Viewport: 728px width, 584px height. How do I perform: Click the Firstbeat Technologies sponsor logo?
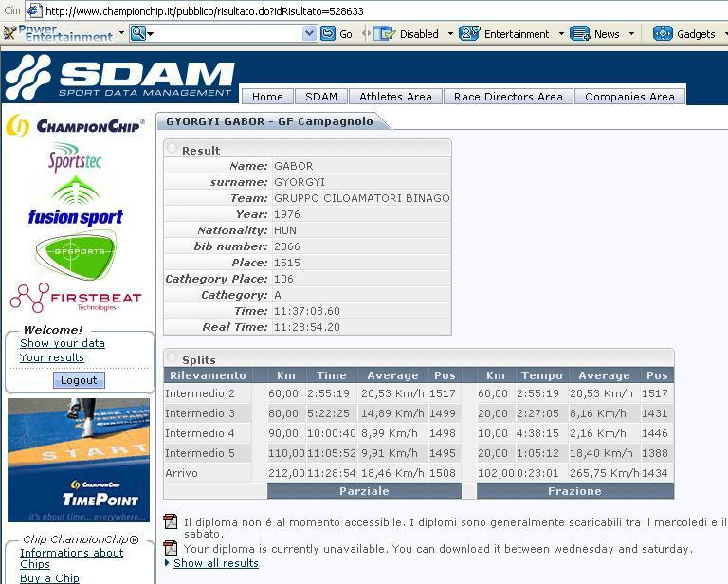[76, 298]
